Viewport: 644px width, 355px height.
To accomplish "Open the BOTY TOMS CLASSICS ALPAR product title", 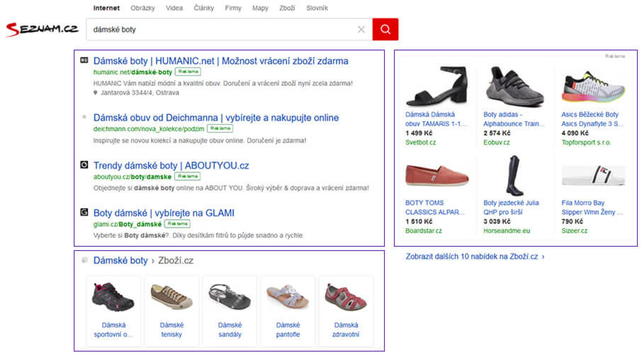I will (435, 208).
